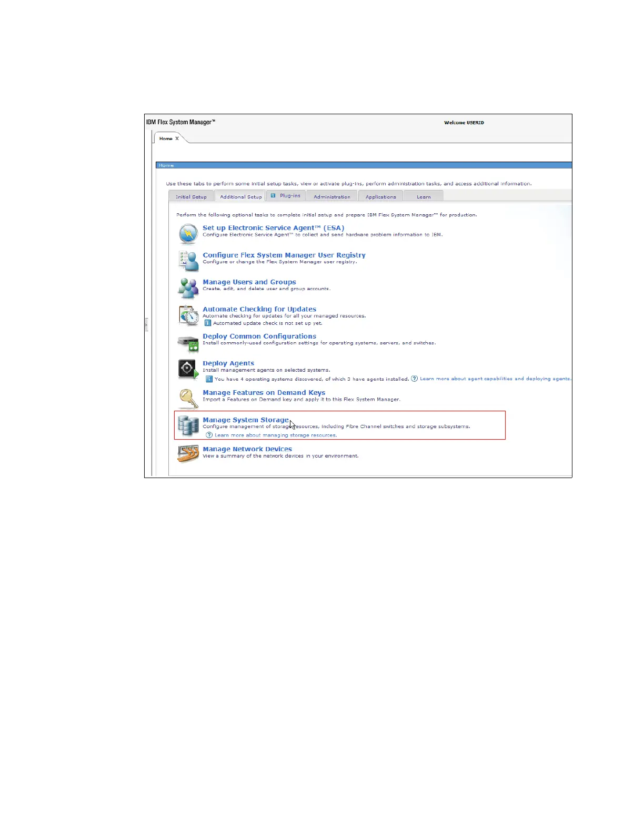Click the Deploy Agents target icon
Image resolution: width=644 pixels, height=834 pixels.
coord(188,369)
